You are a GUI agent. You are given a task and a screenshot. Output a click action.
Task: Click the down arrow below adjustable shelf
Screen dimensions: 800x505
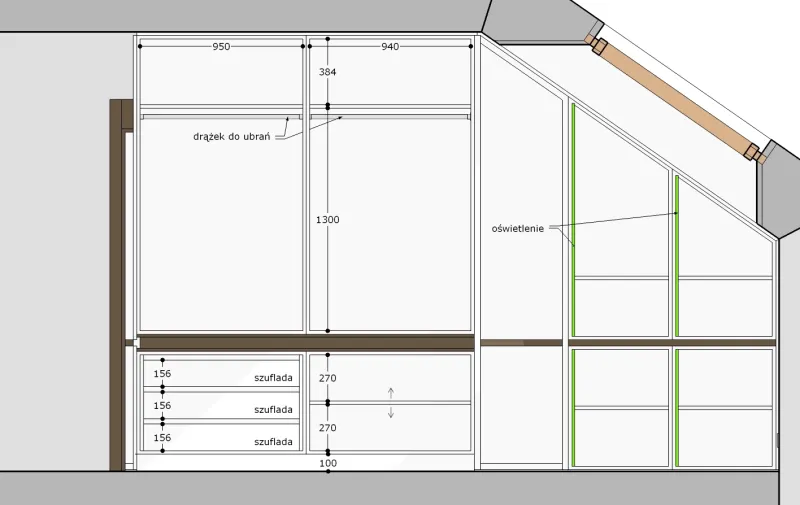391,412
